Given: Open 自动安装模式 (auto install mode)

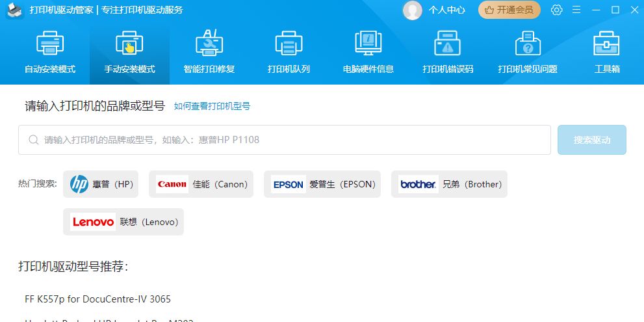Looking at the screenshot, I should click(50, 53).
